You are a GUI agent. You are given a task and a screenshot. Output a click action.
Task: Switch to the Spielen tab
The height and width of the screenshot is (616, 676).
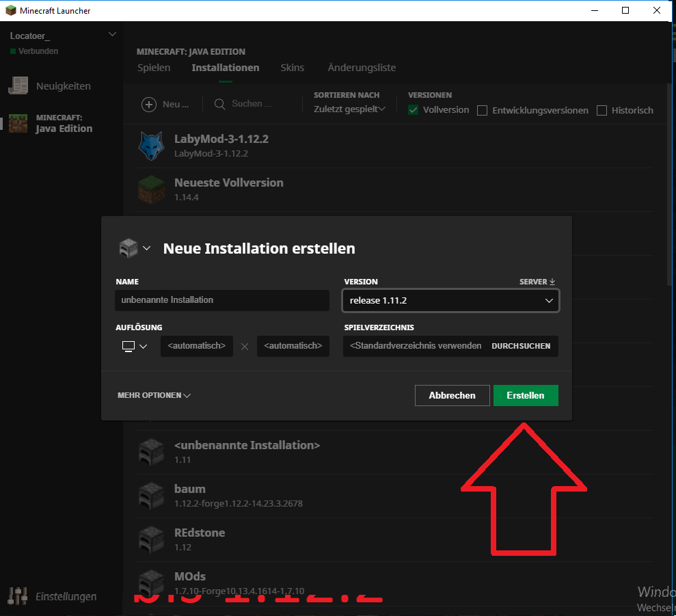[154, 68]
